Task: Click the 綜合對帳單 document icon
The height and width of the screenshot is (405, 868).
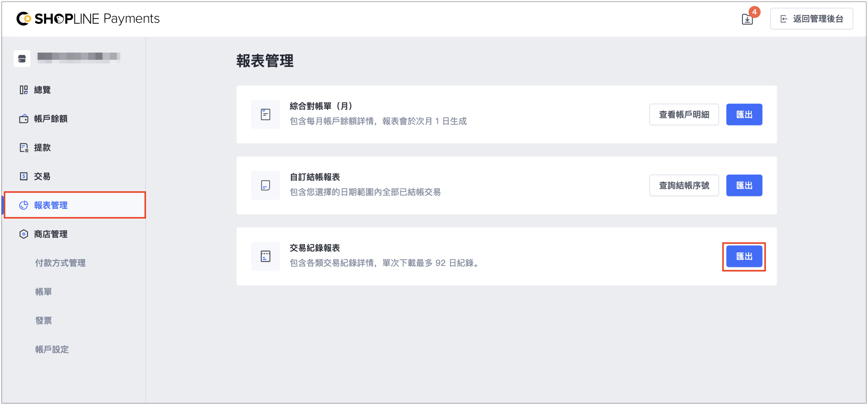Action: pos(266,114)
